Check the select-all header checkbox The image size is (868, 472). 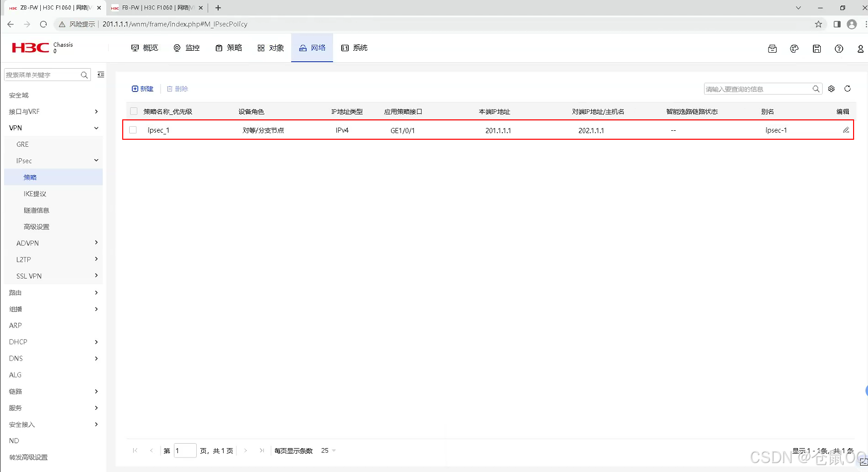133,111
